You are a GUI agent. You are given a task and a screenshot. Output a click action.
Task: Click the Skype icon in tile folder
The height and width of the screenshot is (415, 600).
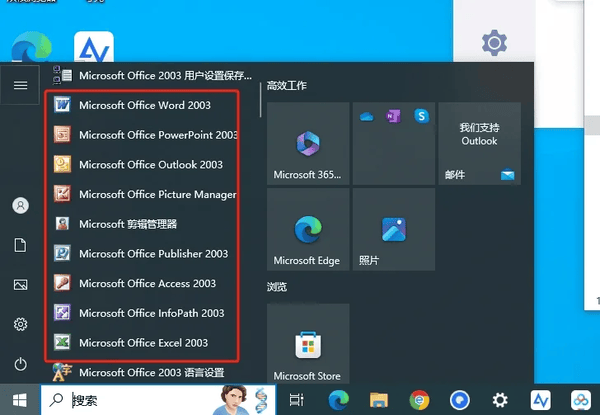[421, 116]
